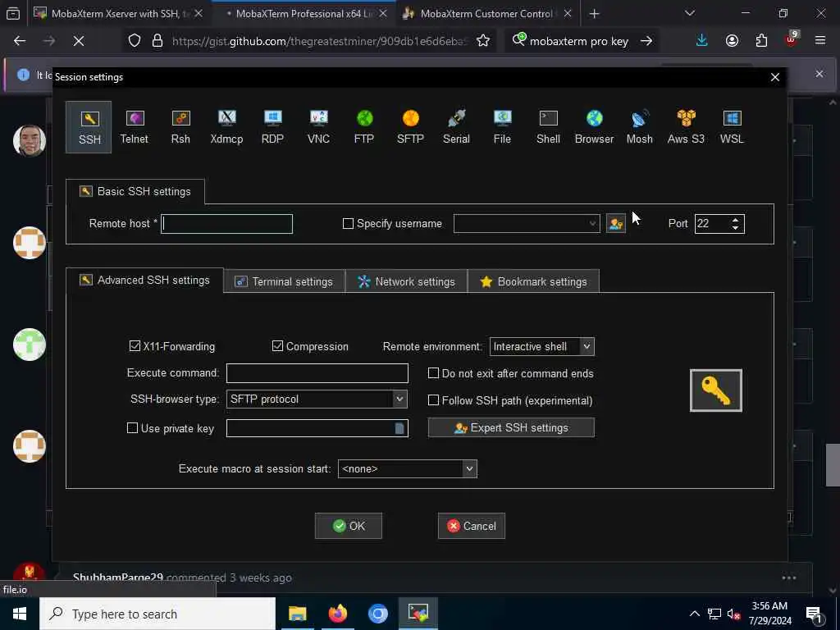
Task: Open the Execute macro at session start dropdown
Action: coord(469,468)
